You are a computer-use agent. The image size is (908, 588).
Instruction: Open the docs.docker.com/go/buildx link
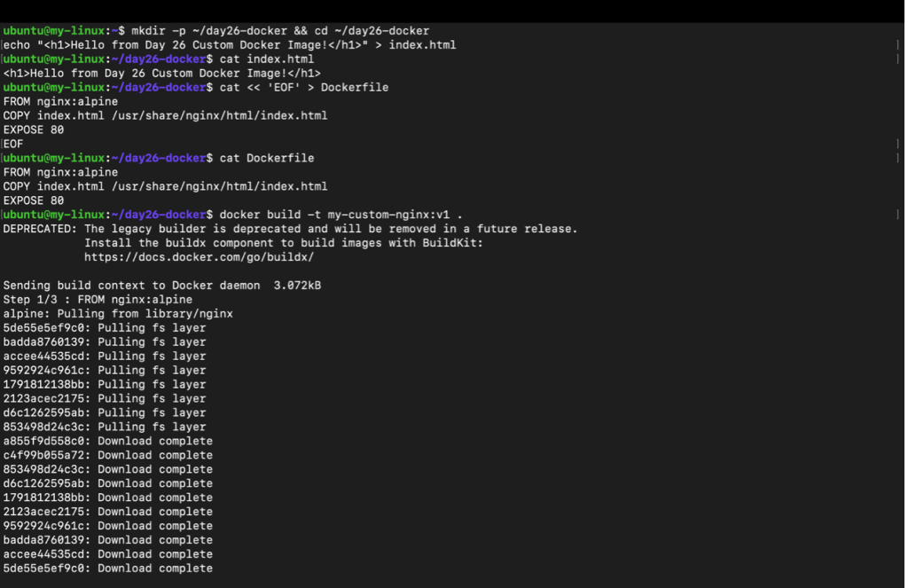pos(200,257)
